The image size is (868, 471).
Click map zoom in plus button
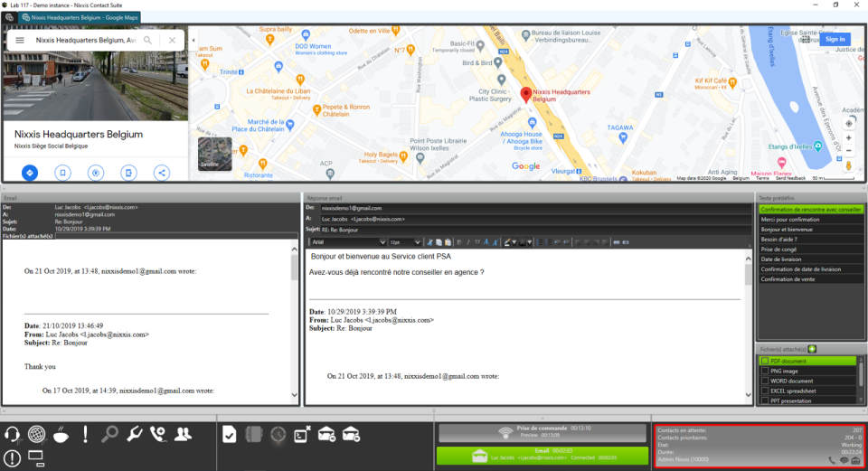tap(849, 137)
